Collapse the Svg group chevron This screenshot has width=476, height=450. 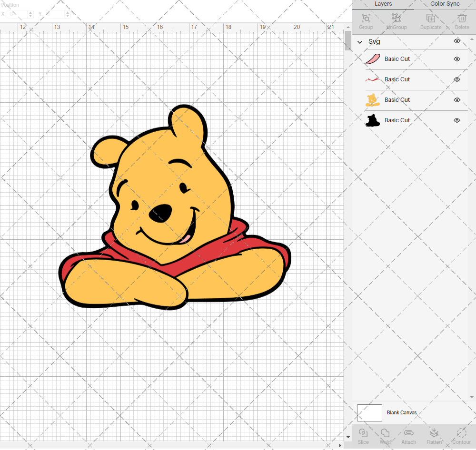coord(360,42)
